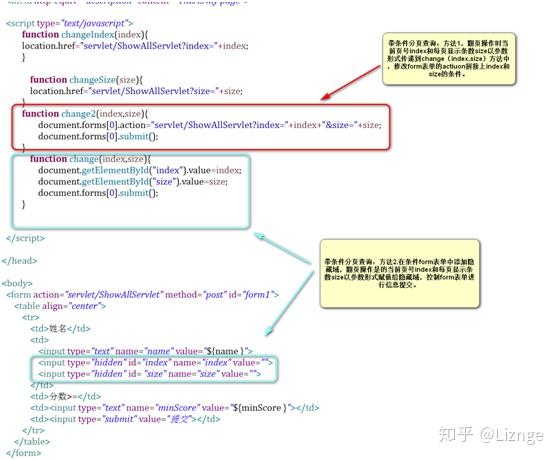Click the 'function changeSize(size){' line
Screen dimensions: 558x460
pyautogui.click(x=86, y=80)
